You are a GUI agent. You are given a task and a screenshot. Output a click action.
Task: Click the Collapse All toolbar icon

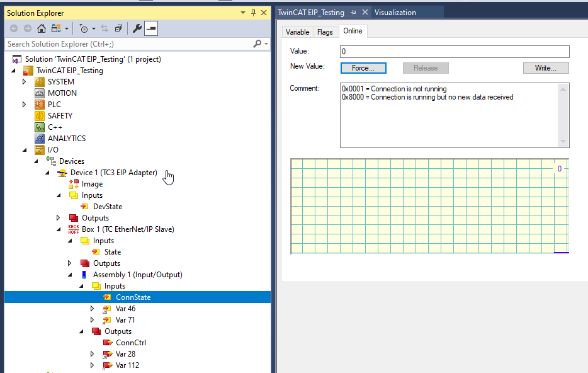point(118,28)
